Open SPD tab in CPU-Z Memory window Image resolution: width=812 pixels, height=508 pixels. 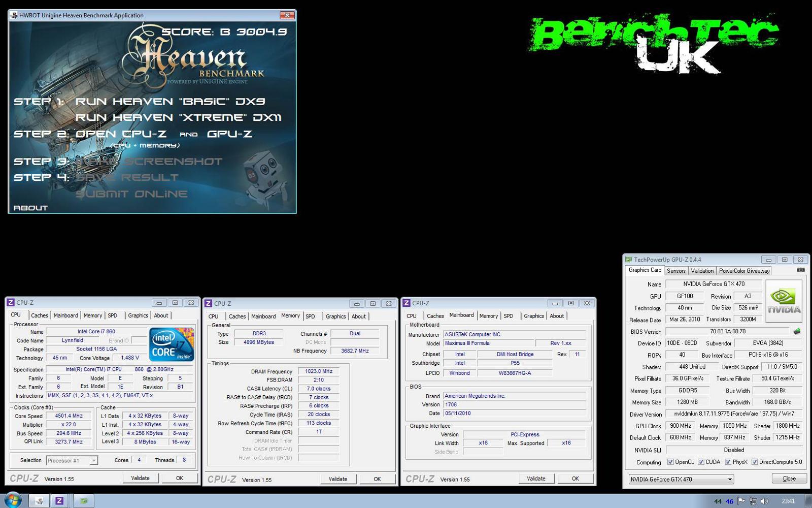(x=310, y=316)
